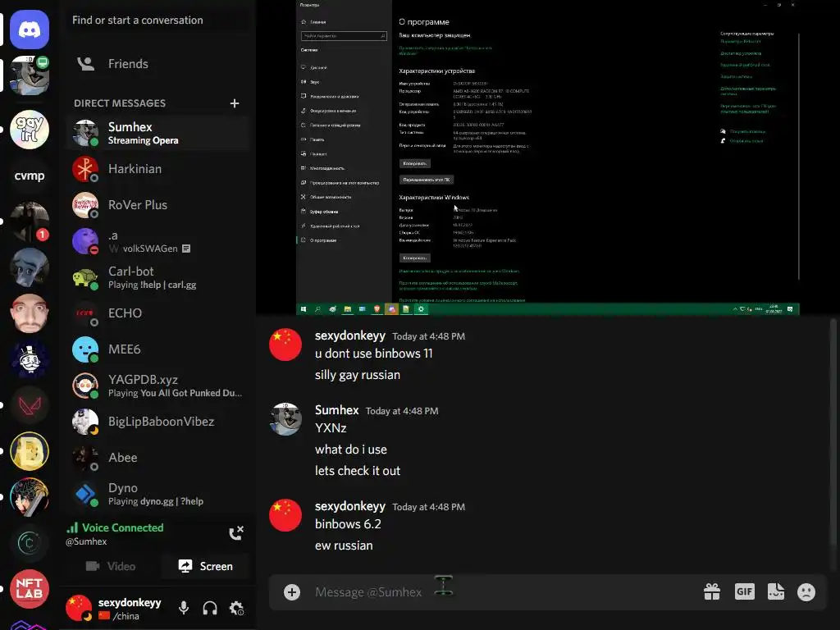
Task: Open the Dyno direct message
Action: pos(157,494)
